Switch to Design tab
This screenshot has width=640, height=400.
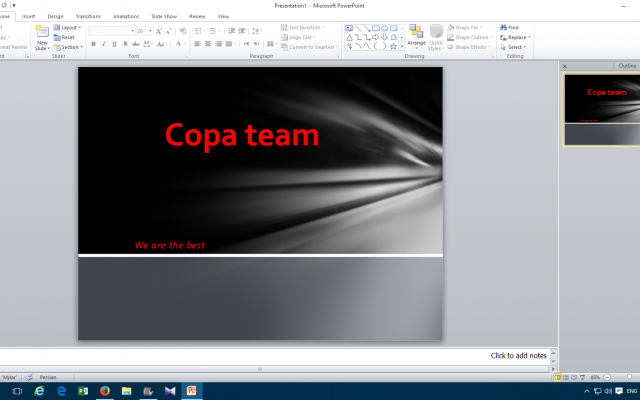click(56, 16)
